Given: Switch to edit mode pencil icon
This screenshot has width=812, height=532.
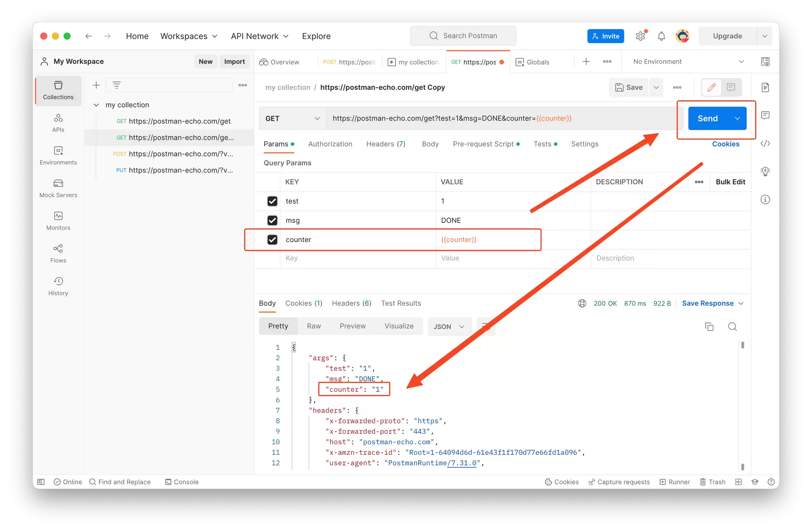Looking at the screenshot, I should (x=712, y=87).
